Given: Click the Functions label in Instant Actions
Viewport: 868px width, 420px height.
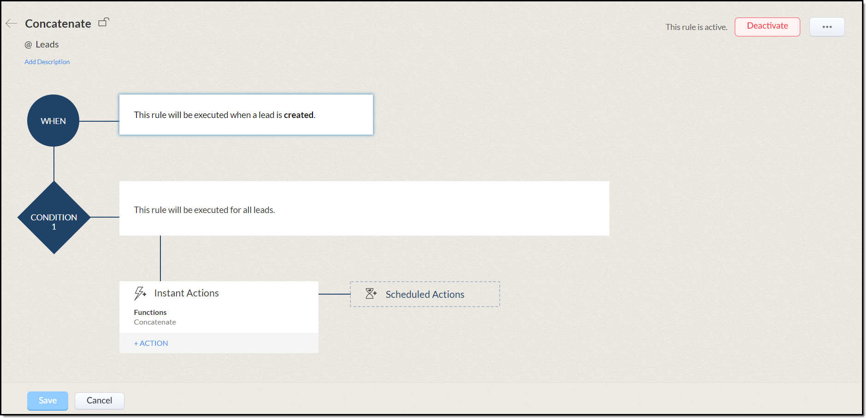Looking at the screenshot, I should point(150,313).
